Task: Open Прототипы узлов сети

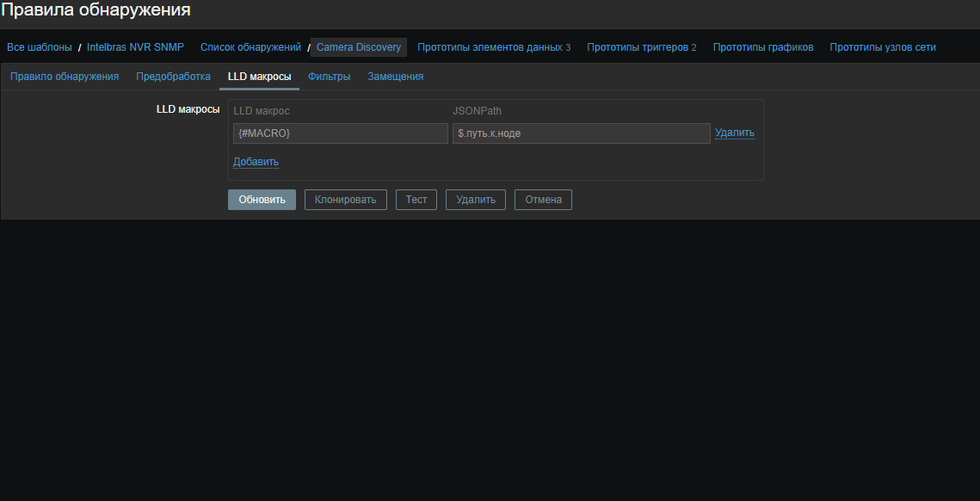Action: [882, 47]
